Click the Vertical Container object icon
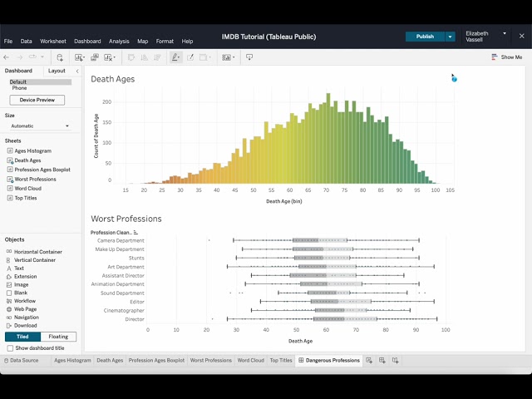 pos(9,260)
